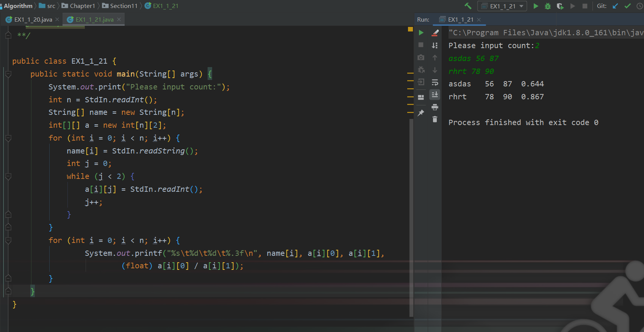The image size is (644, 332).
Task: Switch to EX1_1_20.java editor tab
Action: [33, 19]
